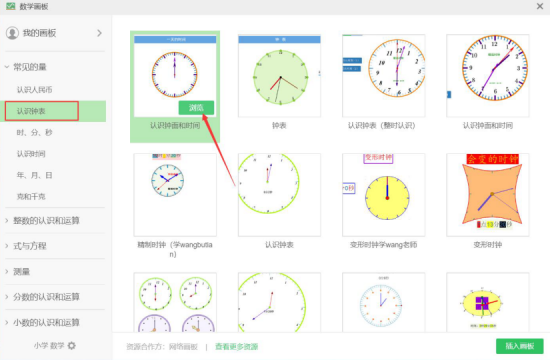Select 认识钟表 in sidebar
The height and width of the screenshot is (360, 550).
(x=31, y=111)
